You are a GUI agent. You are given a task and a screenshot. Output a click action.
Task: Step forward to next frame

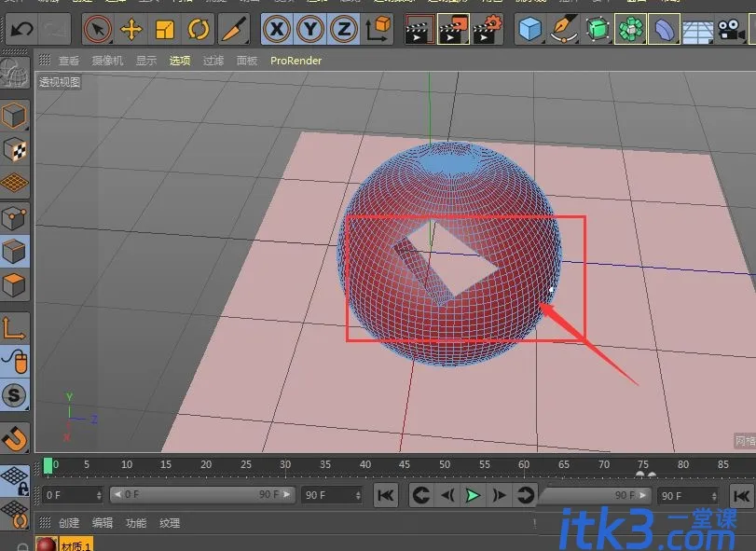(x=499, y=495)
